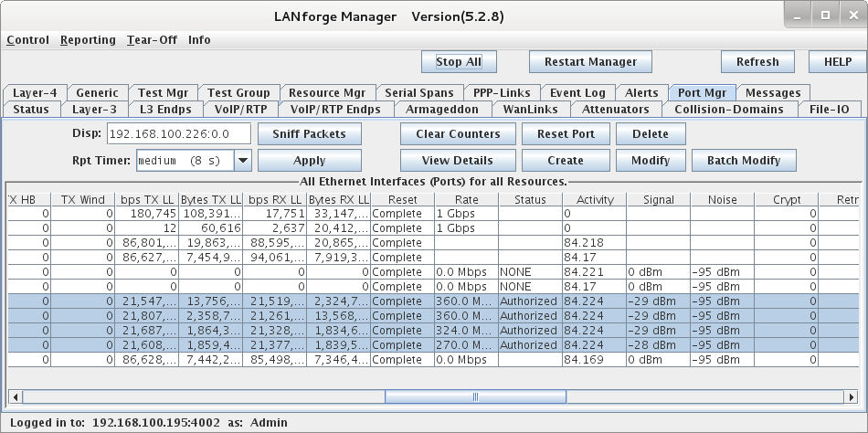Sort by Bytes RX LL column header
The height and width of the screenshot is (433, 868).
pyautogui.click(x=339, y=200)
